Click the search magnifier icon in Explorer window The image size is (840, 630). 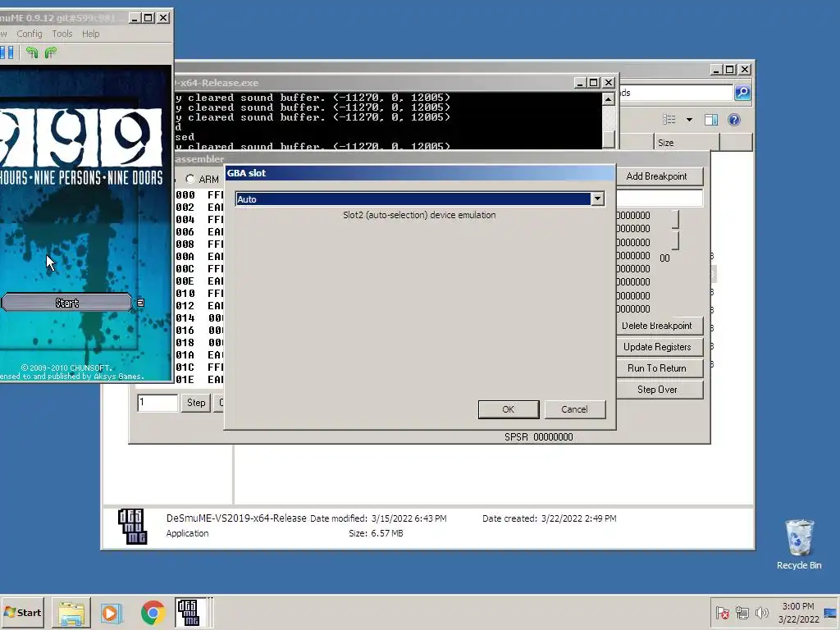tap(742, 93)
